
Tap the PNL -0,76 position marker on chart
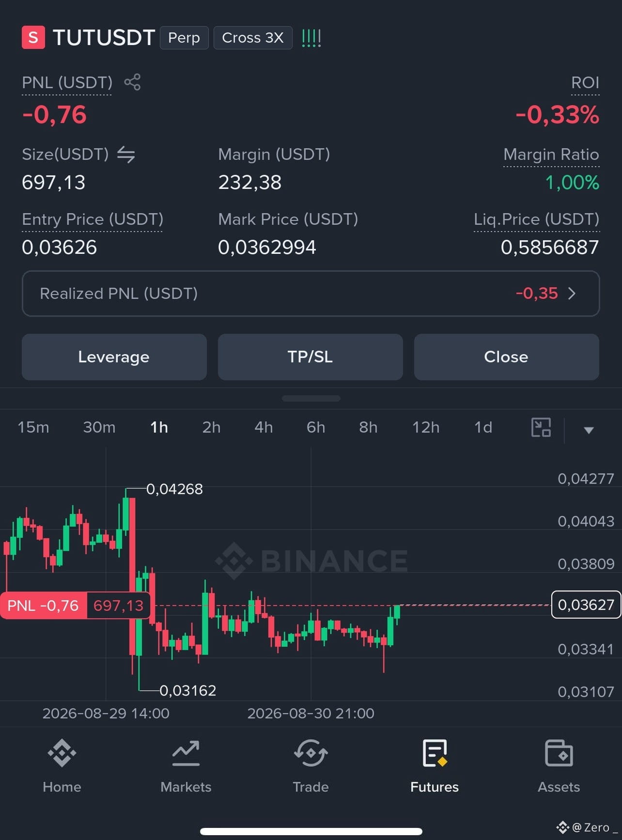76,606
